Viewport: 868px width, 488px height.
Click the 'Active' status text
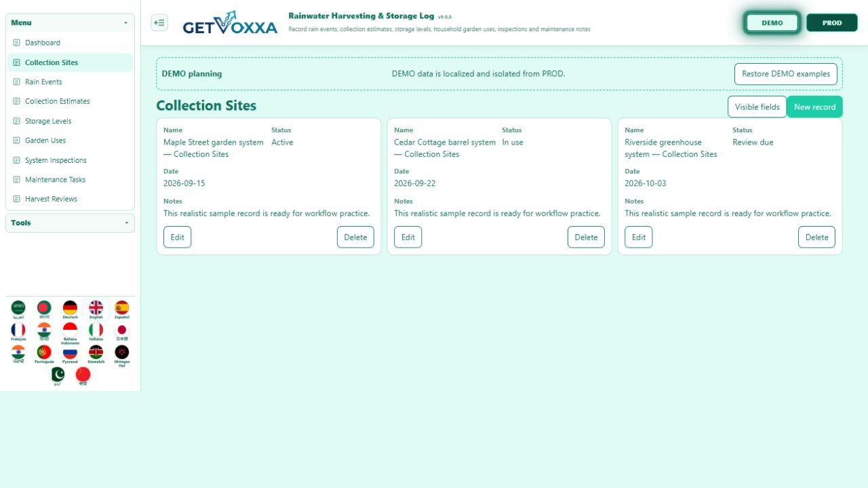pos(282,143)
